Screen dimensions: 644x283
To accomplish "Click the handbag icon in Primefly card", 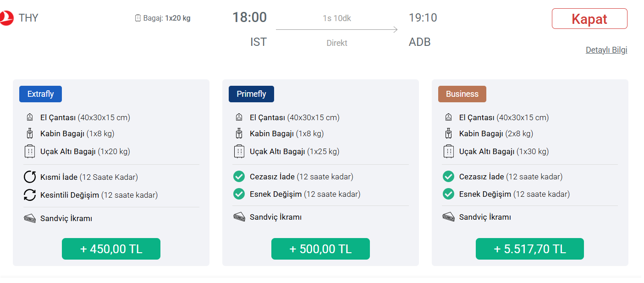I will tap(239, 117).
